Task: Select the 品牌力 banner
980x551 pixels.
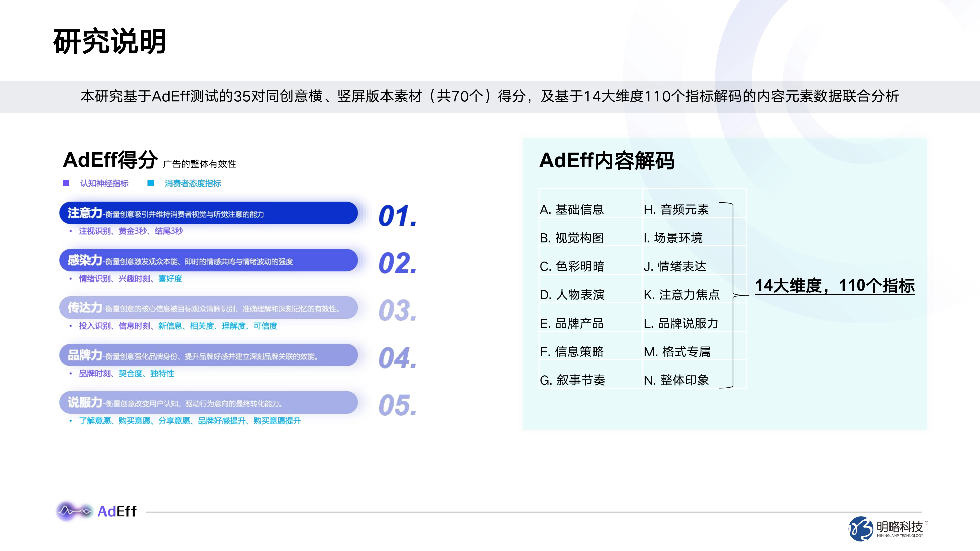Action: tap(208, 355)
